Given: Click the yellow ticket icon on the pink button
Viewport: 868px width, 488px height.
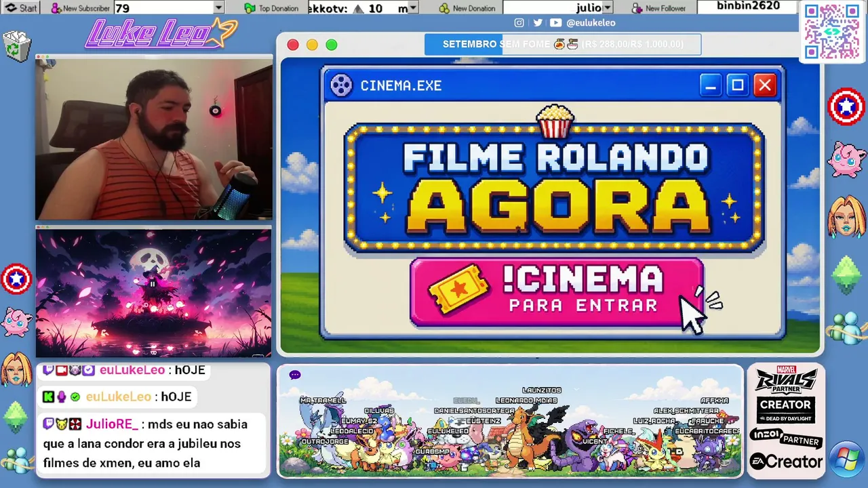Looking at the screenshot, I should point(459,289).
